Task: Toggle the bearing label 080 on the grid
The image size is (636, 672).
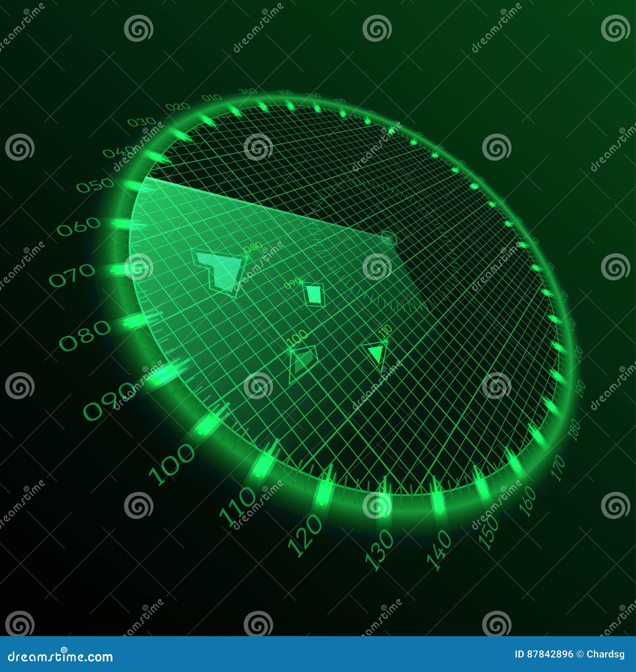Action: 254,247
